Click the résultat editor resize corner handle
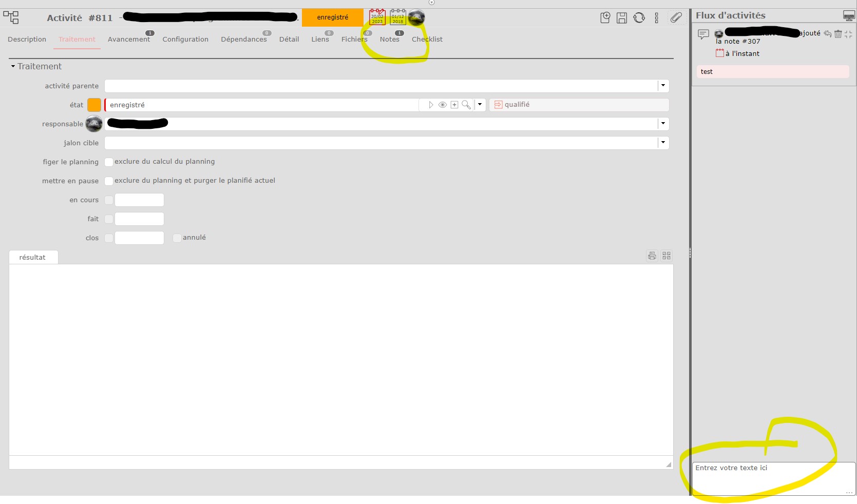The height and width of the screenshot is (504, 857). [x=669, y=464]
